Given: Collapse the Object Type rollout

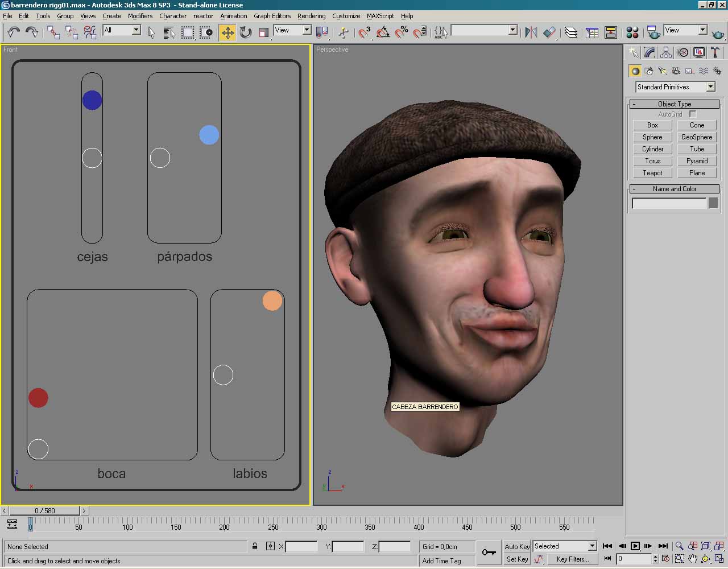Looking at the screenshot, I should [634, 104].
